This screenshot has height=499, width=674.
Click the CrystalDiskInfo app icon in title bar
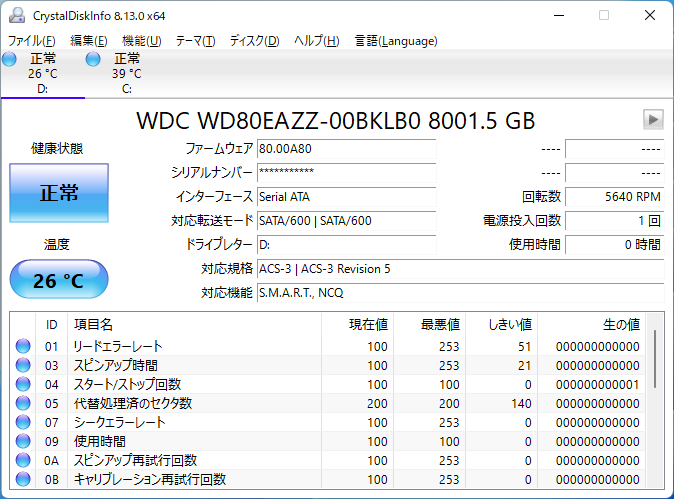pyautogui.click(x=17, y=15)
